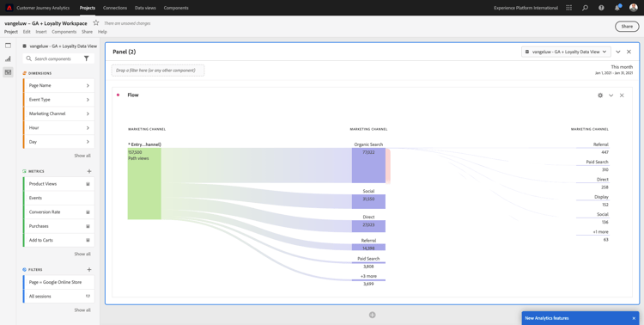Open the Visualizations icon in left rail
The width and height of the screenshot is (644, 325).
point(9,58)
